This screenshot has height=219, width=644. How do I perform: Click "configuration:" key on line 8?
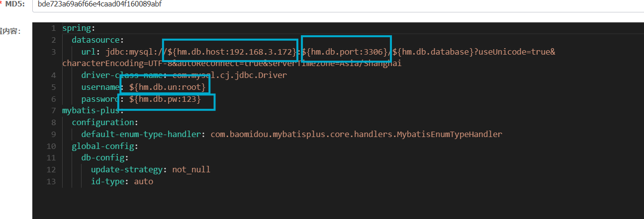pos(105,122)
